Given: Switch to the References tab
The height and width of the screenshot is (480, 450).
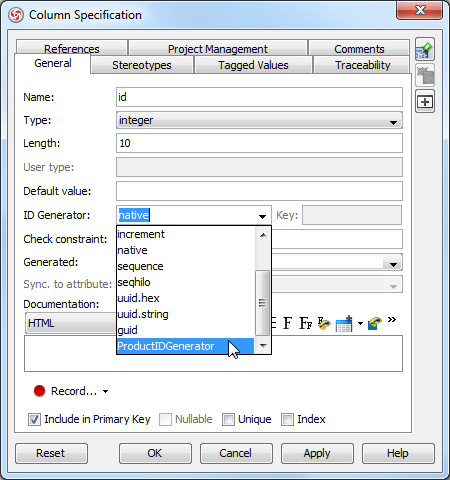Looking at the screenshot, I should pos(72,49).
